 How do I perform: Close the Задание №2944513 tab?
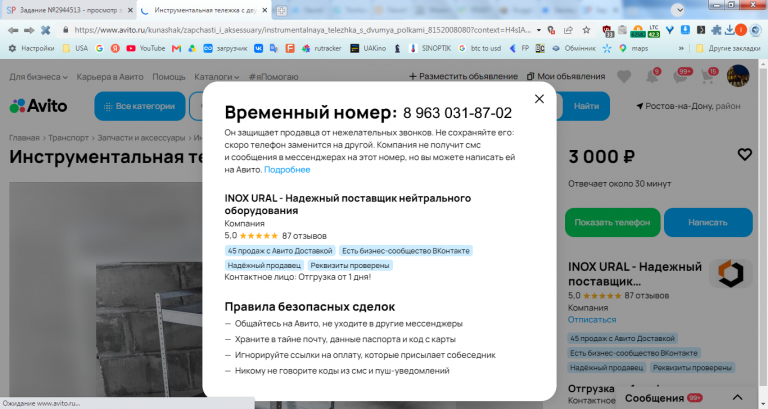pyautogui.click(x=130, y=10)
